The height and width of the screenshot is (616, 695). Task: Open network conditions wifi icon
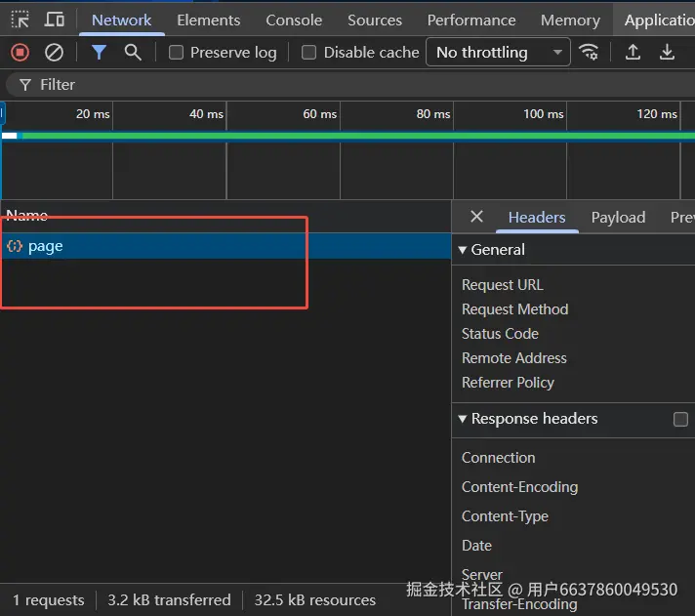(x=589, y=53)
